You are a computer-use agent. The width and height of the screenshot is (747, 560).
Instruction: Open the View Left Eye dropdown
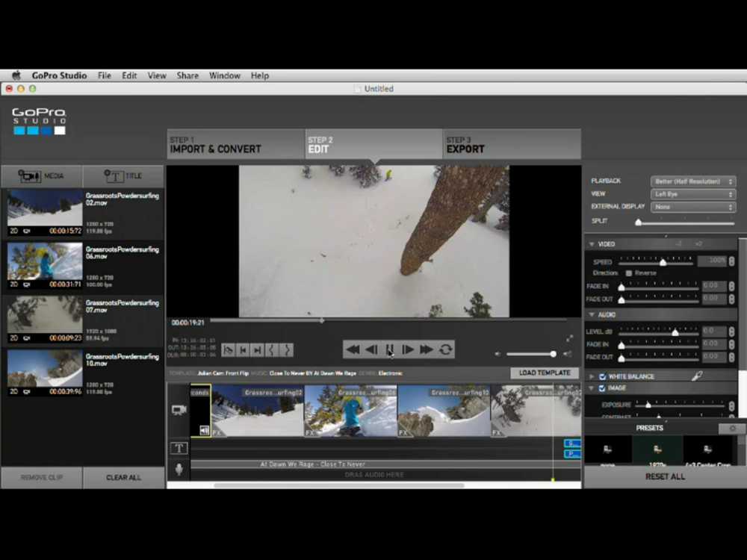pos(693,194)
